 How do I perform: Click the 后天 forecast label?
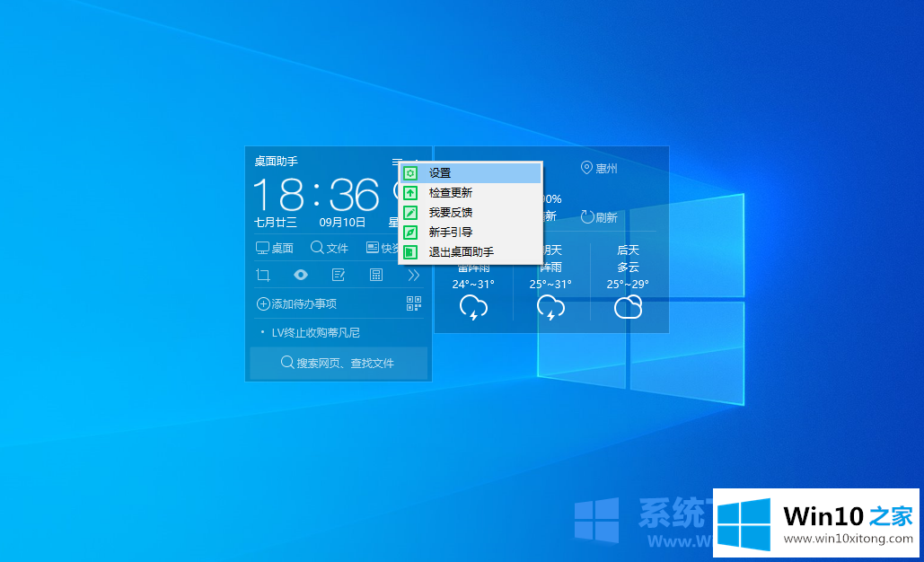(629, 250)
